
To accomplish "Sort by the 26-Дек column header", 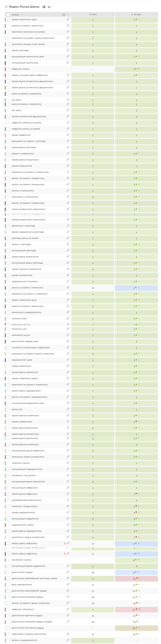I will click(136, 14).
